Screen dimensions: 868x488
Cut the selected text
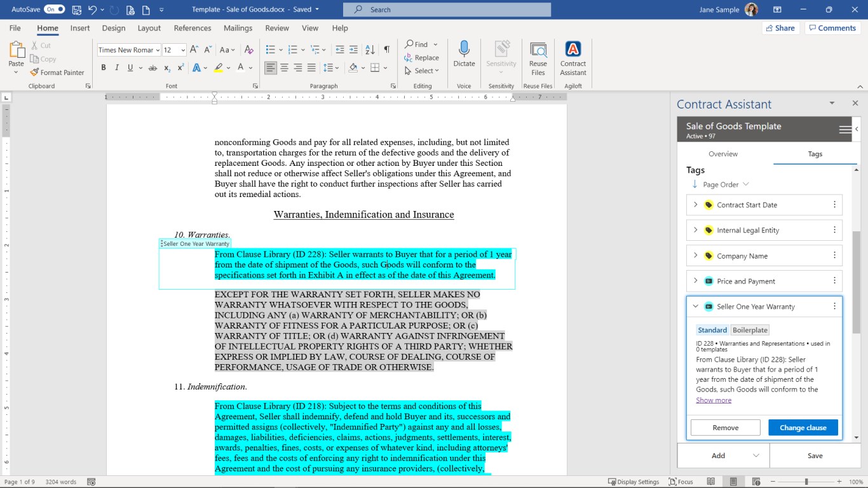click(x=41, y=46)
